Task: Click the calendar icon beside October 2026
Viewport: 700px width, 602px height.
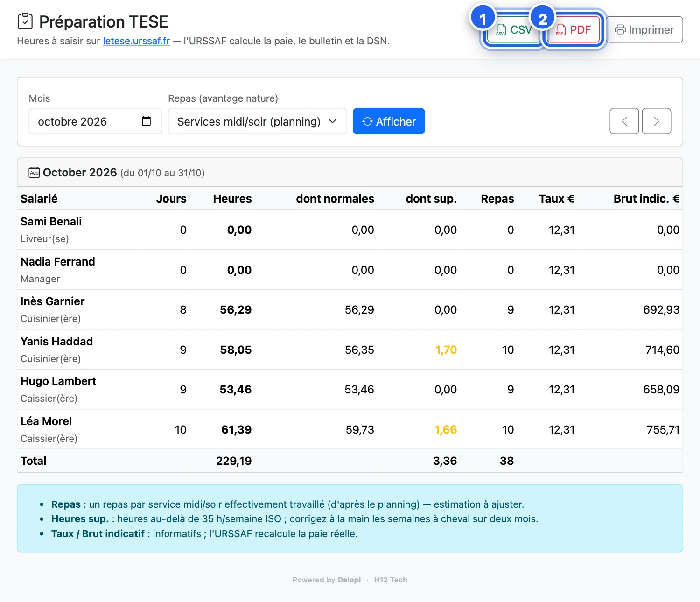Action: 34,172
